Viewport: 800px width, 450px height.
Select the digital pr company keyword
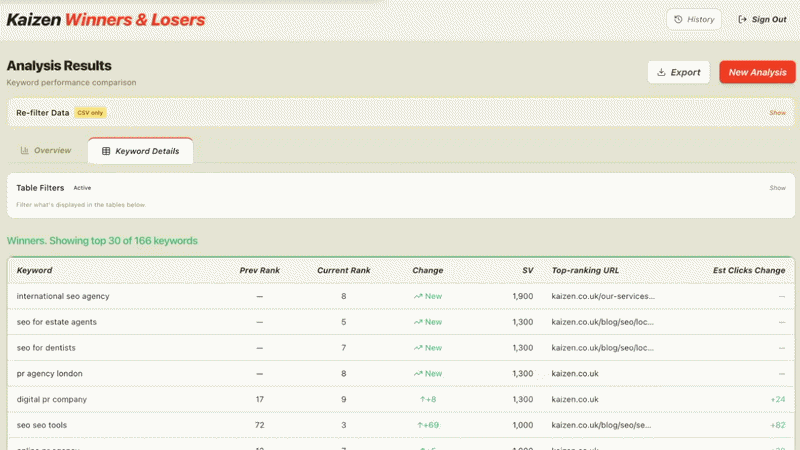point(52,399)
